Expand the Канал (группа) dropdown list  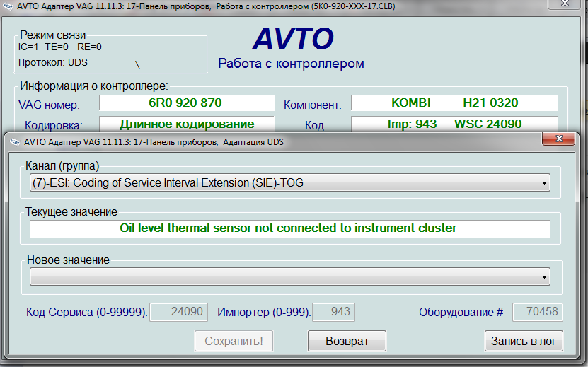(x=543, y=183)
